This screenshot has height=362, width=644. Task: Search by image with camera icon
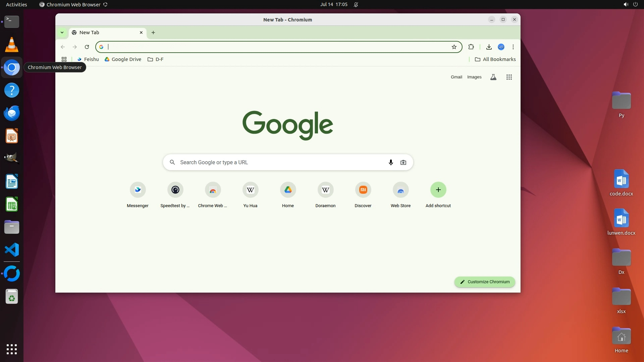tap(403, 163)
